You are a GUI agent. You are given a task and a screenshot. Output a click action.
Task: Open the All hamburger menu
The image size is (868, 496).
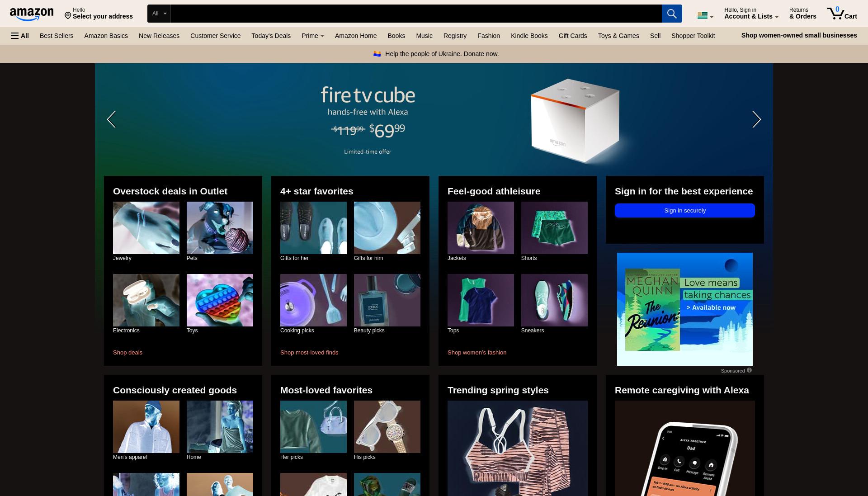pos(20,36)
